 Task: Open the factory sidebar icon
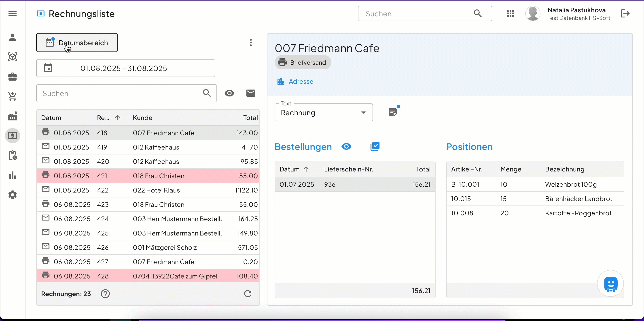[13, 116]
